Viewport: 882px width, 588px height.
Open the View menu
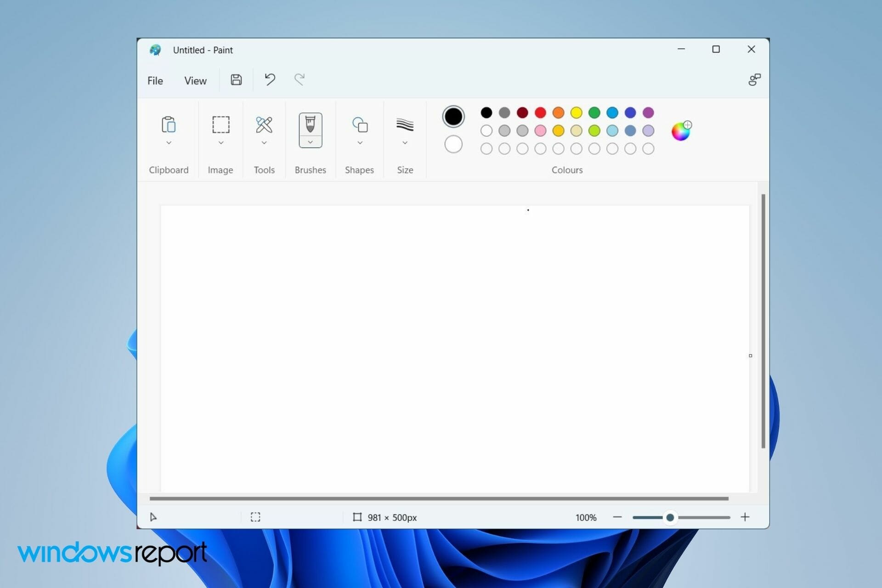pos(195,81)
